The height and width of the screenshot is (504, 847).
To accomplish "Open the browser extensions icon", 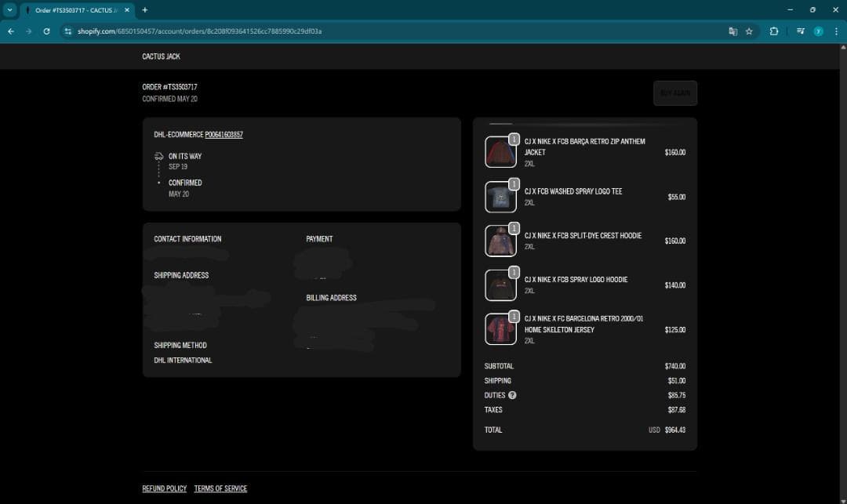I will (774, 31).
